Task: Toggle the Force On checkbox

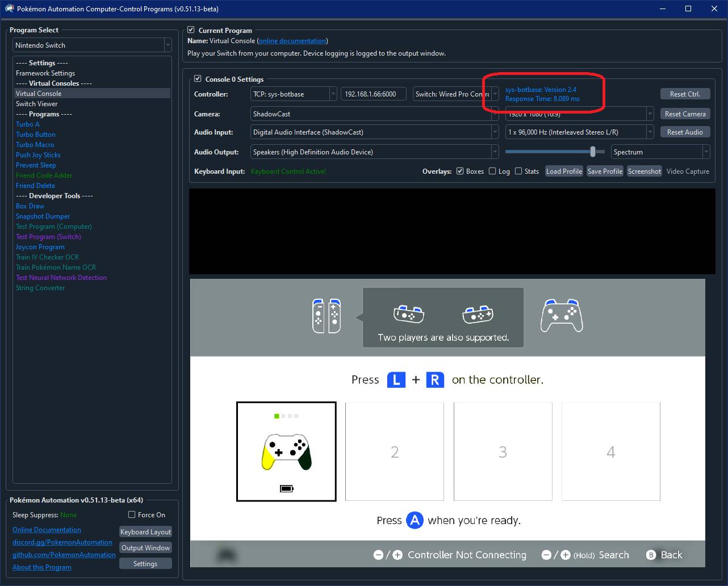Action: pos(132,515)
